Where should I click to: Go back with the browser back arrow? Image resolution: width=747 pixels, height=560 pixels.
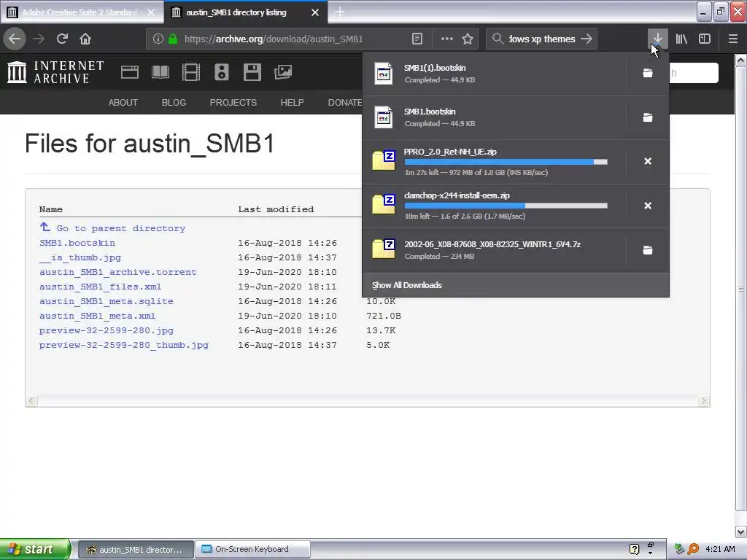click(15, 39)
